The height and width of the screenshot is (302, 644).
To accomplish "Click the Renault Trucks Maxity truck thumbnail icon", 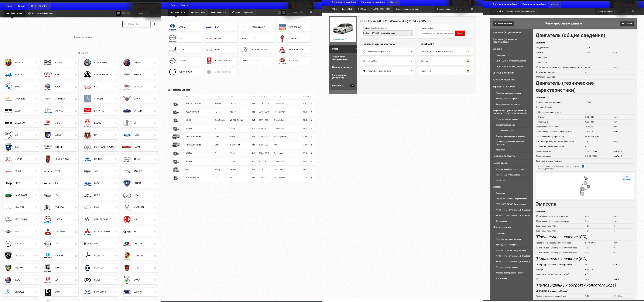I will (176, 104).
